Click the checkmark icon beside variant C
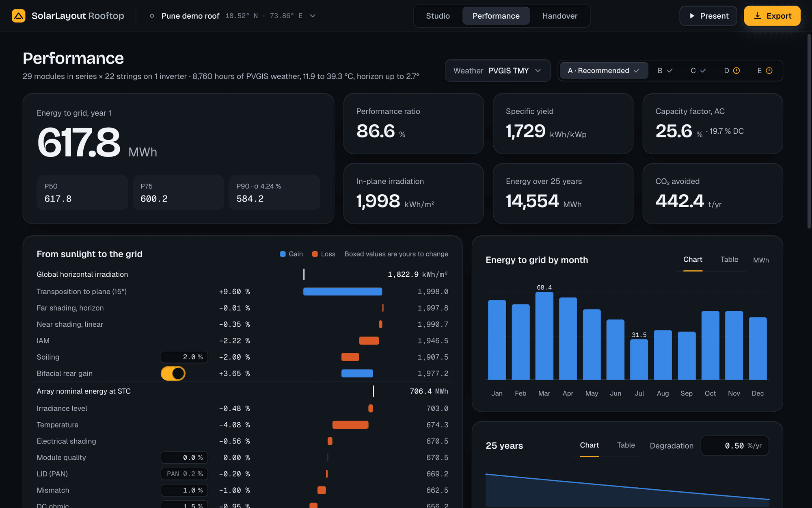 pyautogui.click(x=703, y=71)
